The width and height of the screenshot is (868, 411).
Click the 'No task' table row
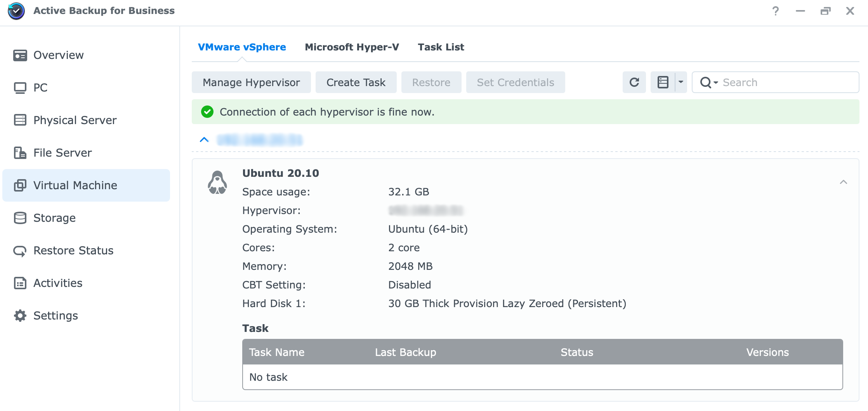[x=543, y=377]
